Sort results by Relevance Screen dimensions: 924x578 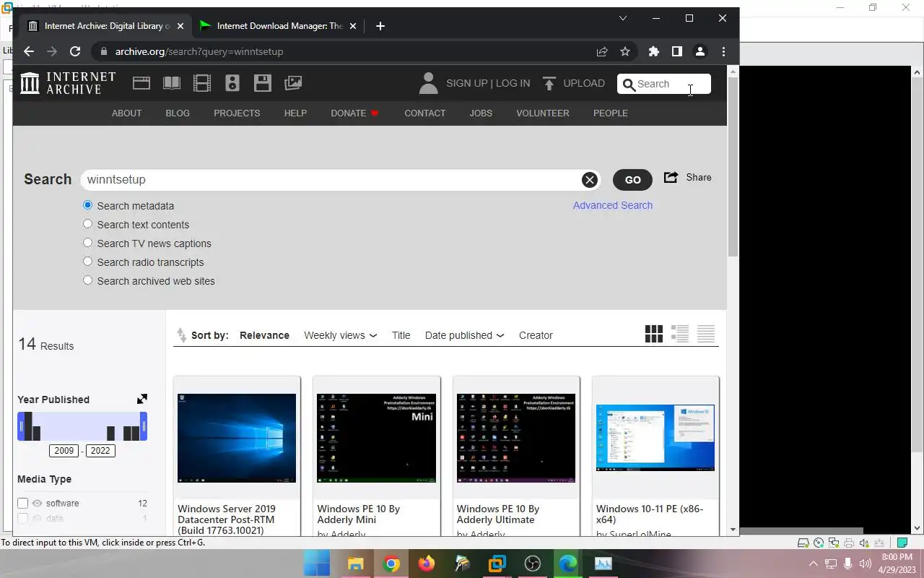(264, 335)
